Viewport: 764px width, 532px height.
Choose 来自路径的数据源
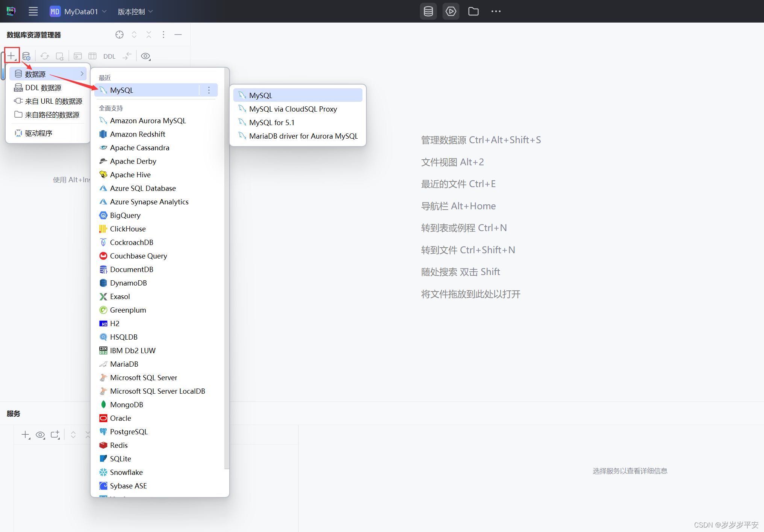pos(48,115)
